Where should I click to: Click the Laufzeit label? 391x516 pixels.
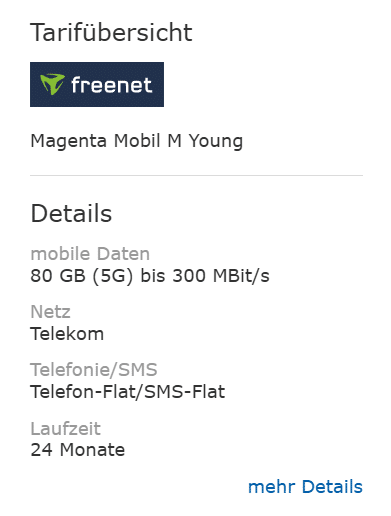(65, 429)
